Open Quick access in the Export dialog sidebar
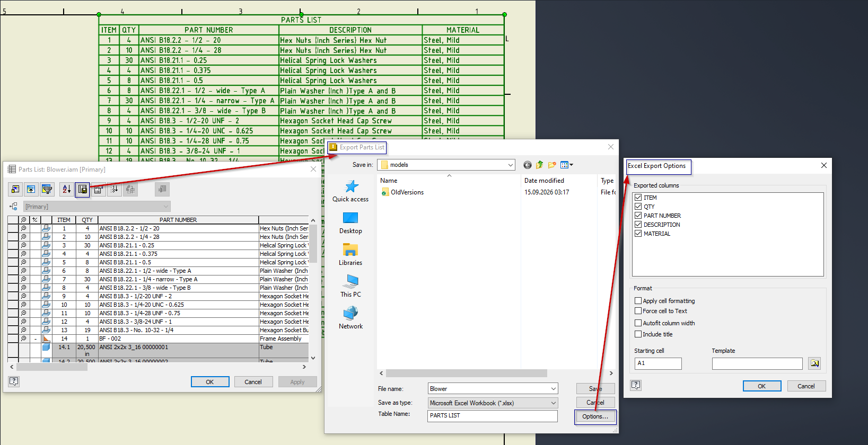 coord(350,191)
